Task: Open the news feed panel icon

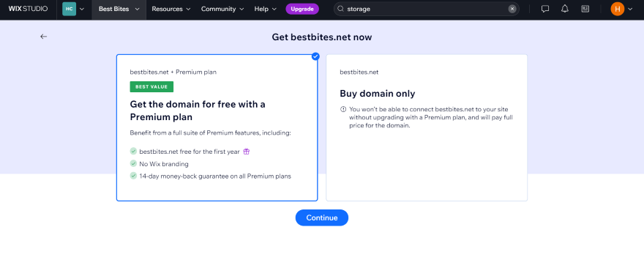Action: point(585,9)
